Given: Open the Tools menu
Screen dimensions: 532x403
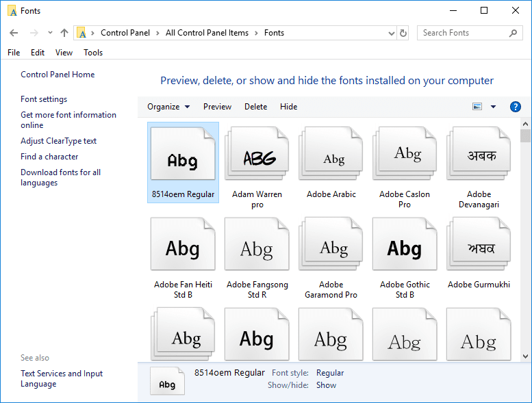Looking at the screenshot, I should click(93, 53).
